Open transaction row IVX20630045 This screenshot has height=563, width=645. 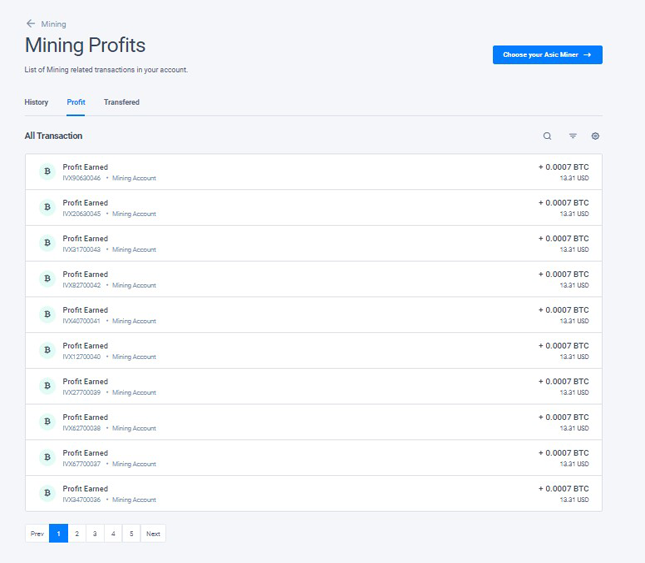click(x=313, y=208)
